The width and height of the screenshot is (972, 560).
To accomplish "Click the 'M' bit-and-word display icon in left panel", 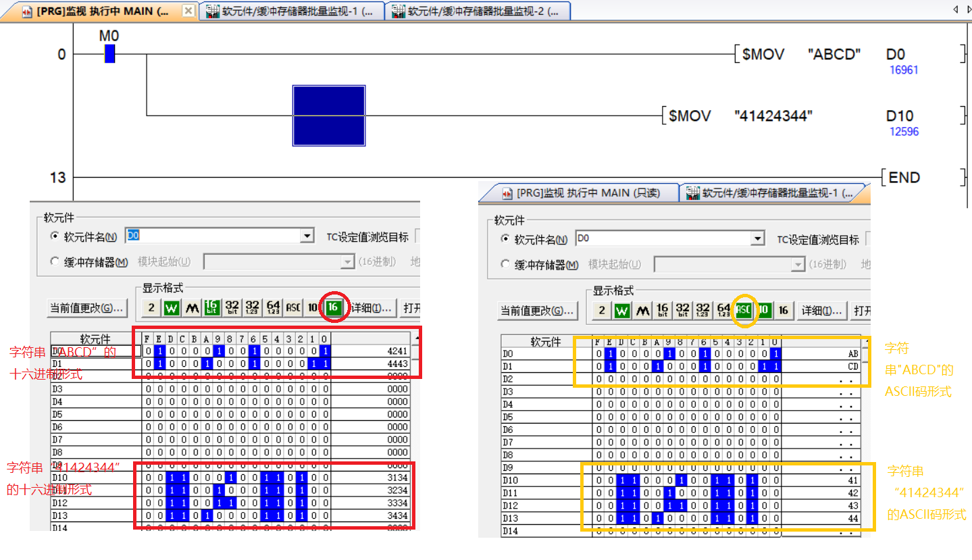I will [x=192, y=308].
